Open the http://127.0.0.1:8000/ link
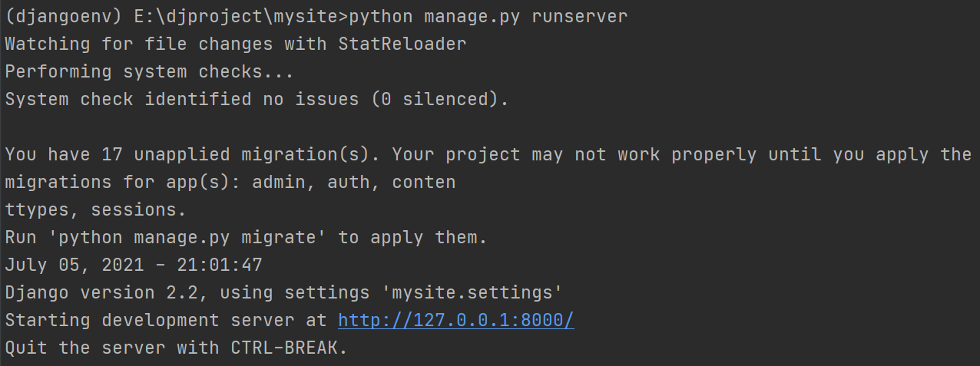 (456, 320)
